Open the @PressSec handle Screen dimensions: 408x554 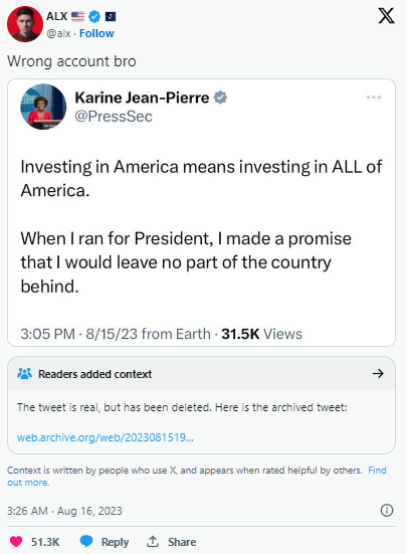coord(113,116)
